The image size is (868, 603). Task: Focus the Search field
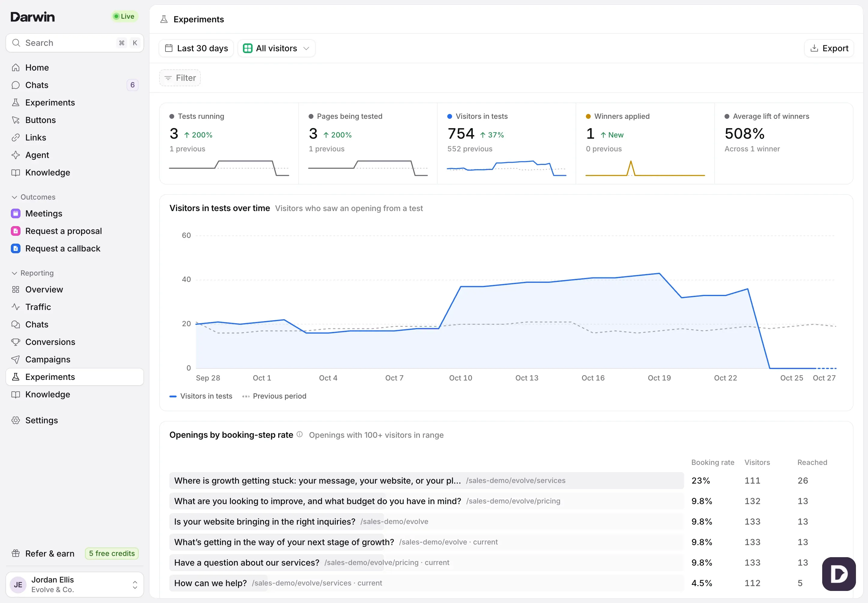pyautogui.click(x=74, y=43)
